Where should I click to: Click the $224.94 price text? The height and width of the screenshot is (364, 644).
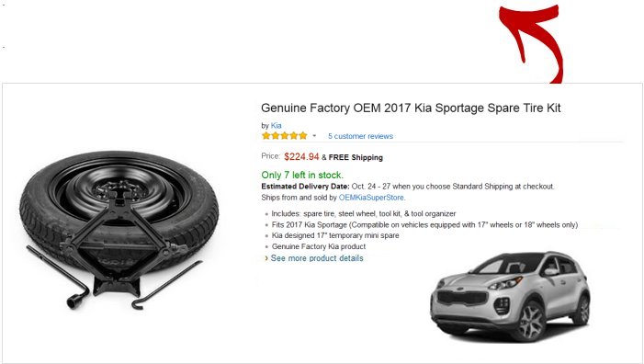coord(301,156)
